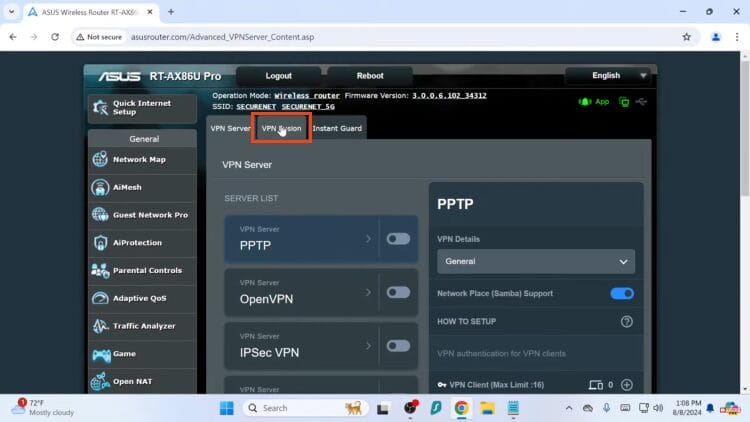This screenshot has height=422, width=750.
Task: Add a VPN client with plus icon
Action: pyautogui.click(x=627, y=385)
